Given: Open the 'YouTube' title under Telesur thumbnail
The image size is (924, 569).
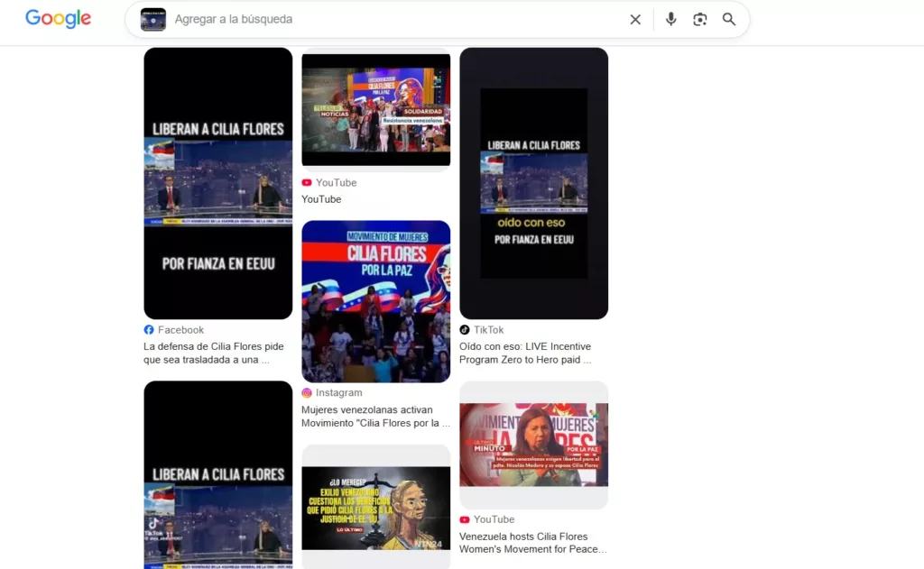Looking at the screenshot, I should 321,199.
